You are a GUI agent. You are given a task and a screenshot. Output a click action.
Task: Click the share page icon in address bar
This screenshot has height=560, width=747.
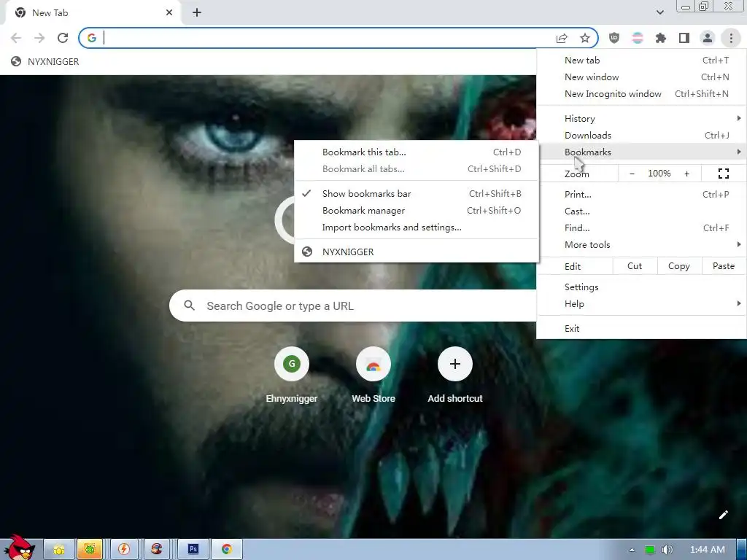(x=562, y=38)
